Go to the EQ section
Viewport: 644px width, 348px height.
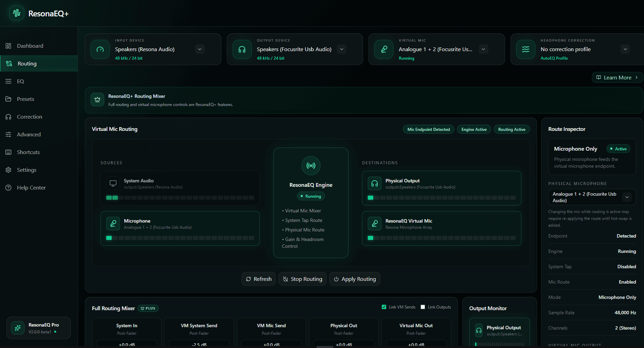coord(39,81)
